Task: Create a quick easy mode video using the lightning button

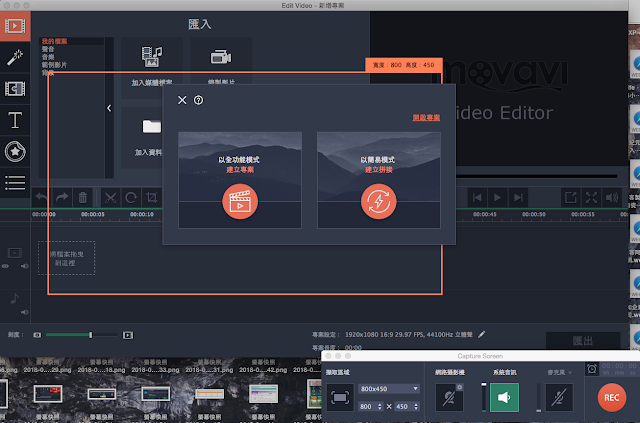Action: (378, 201)
